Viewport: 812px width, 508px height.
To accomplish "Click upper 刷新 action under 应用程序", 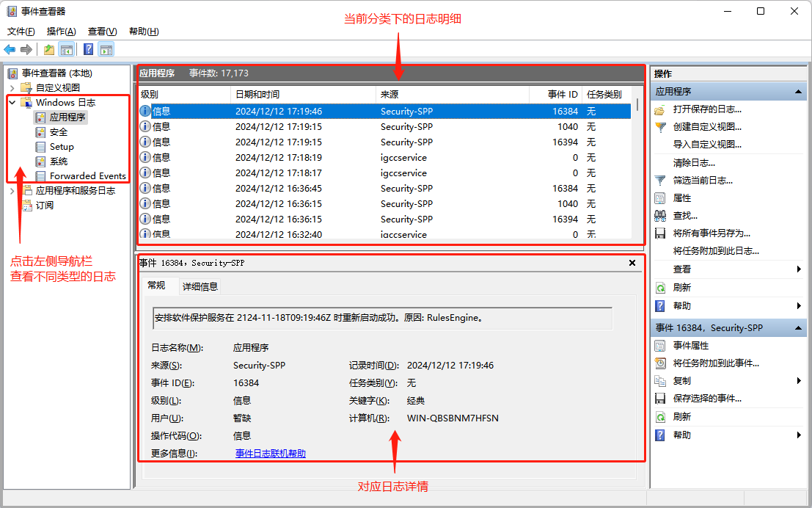I will click(x=682, y=288).
